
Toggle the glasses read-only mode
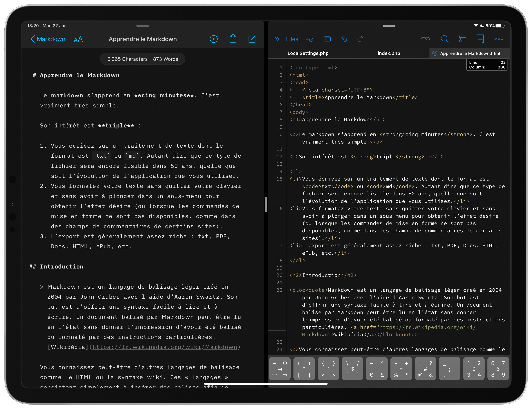click(426, 39)
